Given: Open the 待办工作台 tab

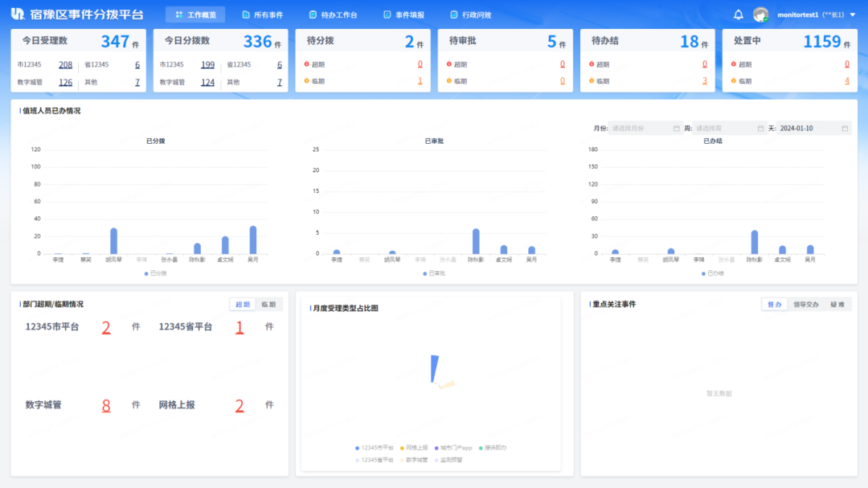Looking at the screenshot, I should (x=333, y=14).
